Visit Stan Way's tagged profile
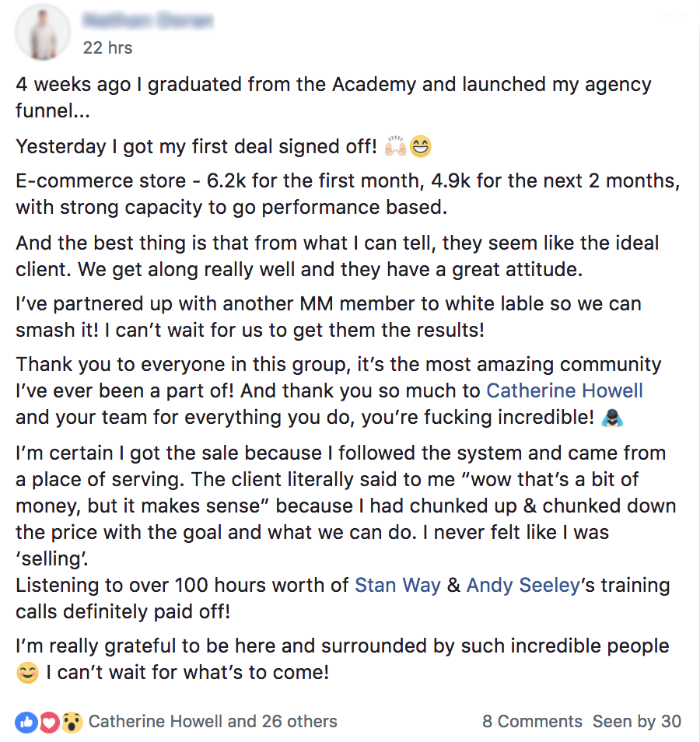This screenshot has width=700, height=742. 397,585
